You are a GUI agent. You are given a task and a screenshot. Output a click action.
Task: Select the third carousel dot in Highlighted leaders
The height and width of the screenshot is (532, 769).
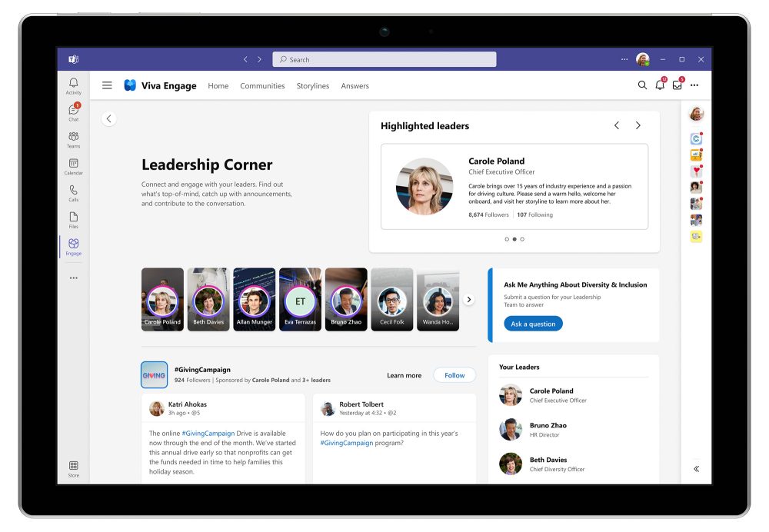522,239
